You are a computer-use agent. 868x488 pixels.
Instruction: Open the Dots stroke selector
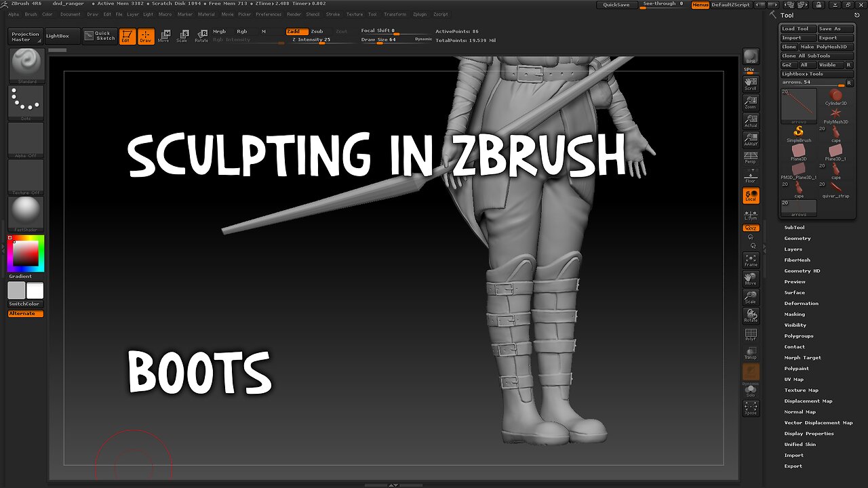pyautogui.click(x=26, y=103)
